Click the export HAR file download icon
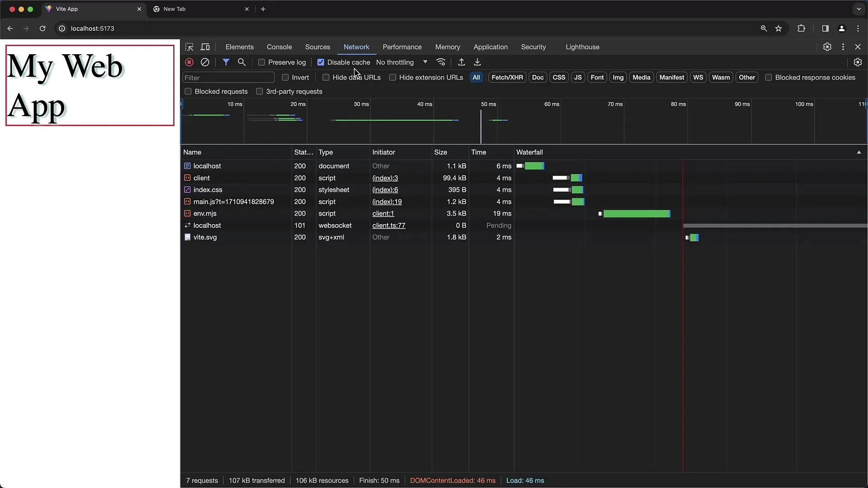This screenshot has height=488, width=868. tap(477, 62)
